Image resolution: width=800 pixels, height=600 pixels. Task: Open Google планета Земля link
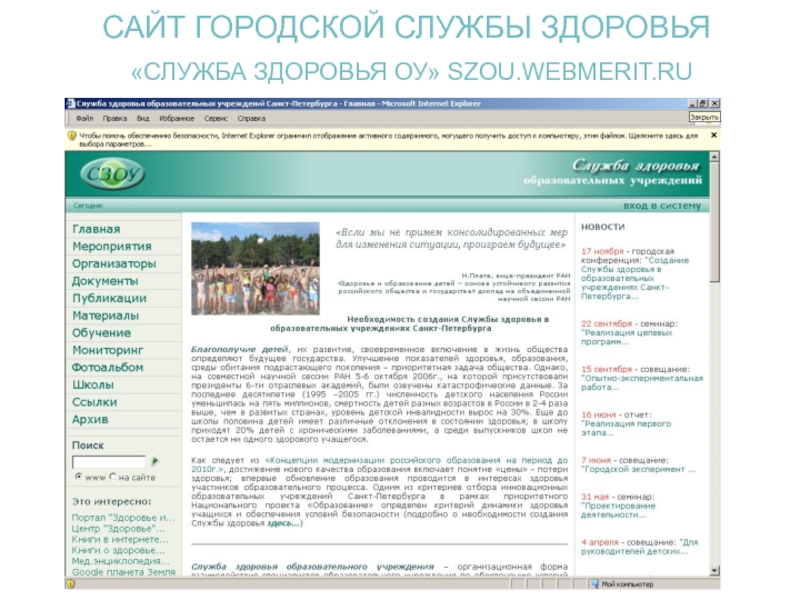pyautogui.click(x=123, y=572)
